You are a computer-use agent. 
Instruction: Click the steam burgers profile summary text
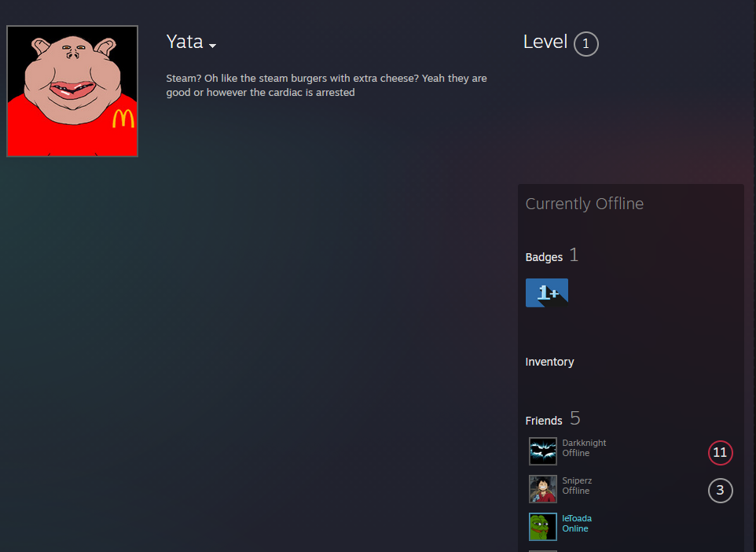pyautogui.click(x=326, y=86)
